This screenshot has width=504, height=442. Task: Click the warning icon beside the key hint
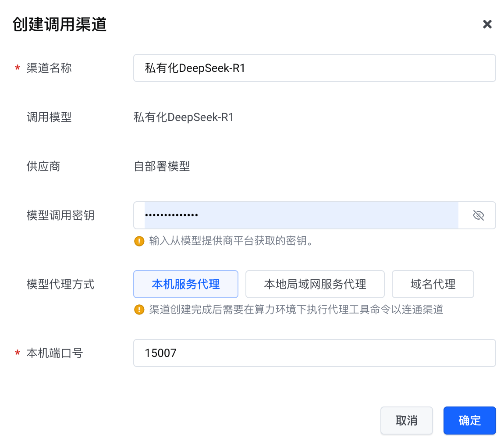139,241
